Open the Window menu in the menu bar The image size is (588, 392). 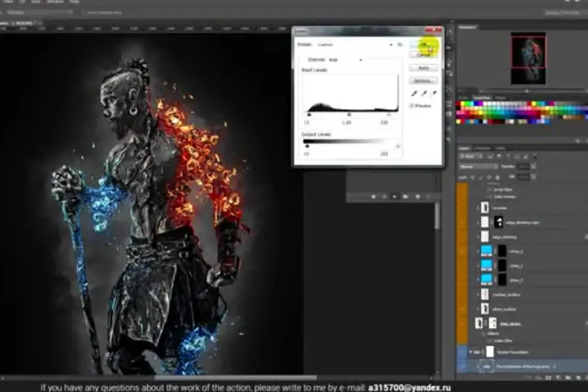[x=55, y=2]
